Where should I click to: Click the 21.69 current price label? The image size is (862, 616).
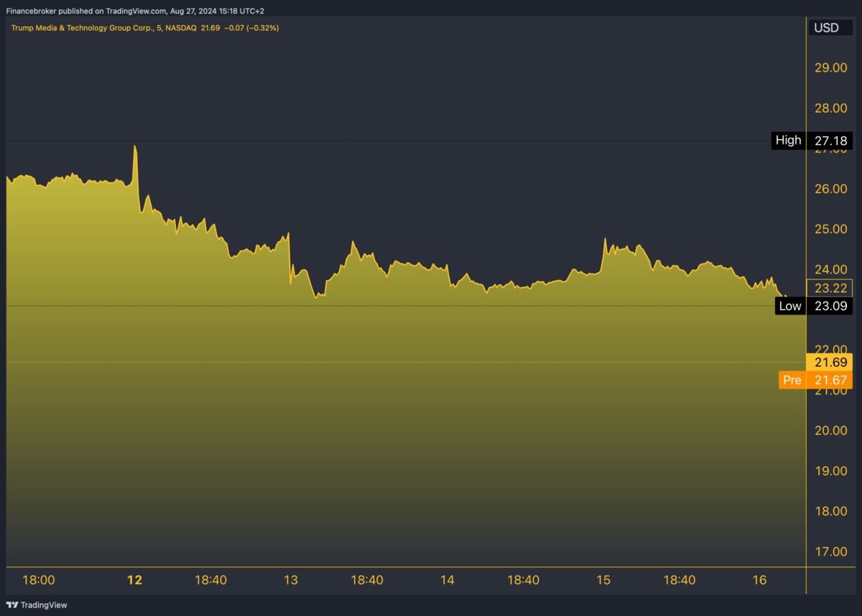pos(830,362)
